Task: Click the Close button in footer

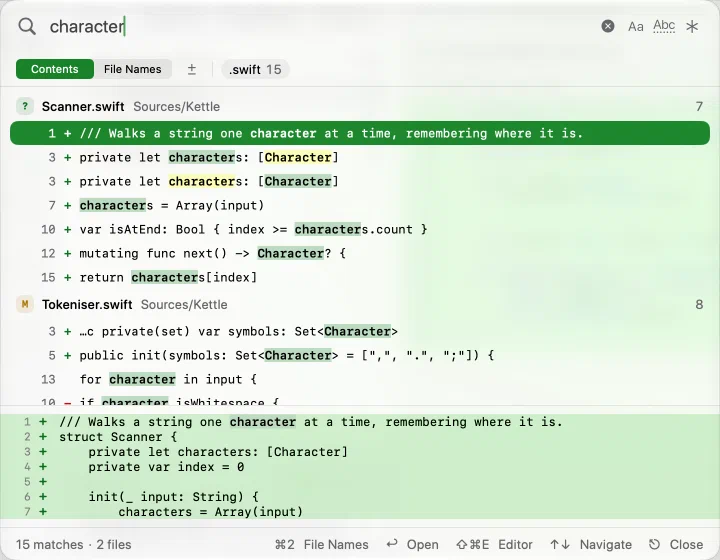Action: (686, 544)
